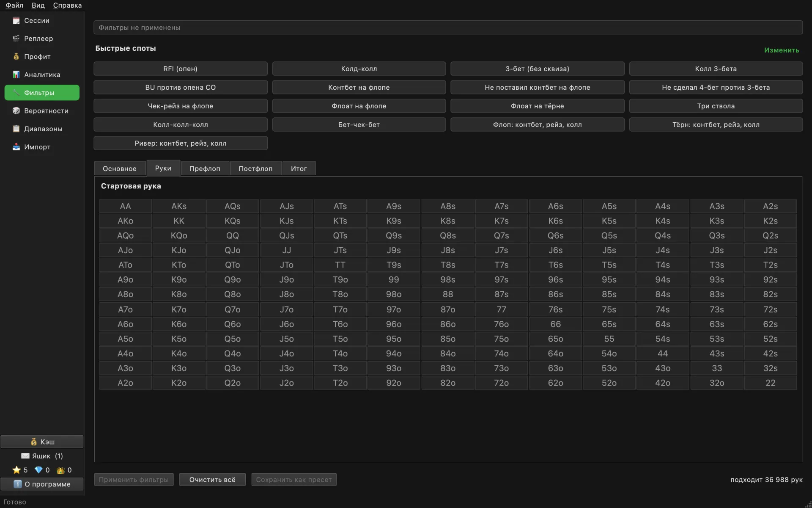The image size is (812, 508).
Task: Open the Ящик (1) mailbox
Action: click(x=42, y=456)
